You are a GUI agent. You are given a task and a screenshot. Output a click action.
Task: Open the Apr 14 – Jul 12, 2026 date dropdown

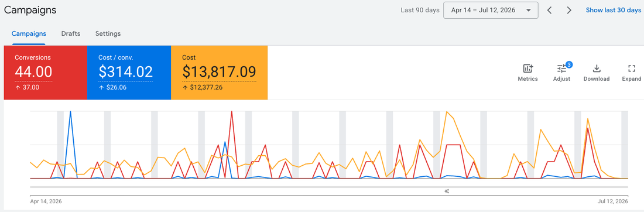point(491,11)
